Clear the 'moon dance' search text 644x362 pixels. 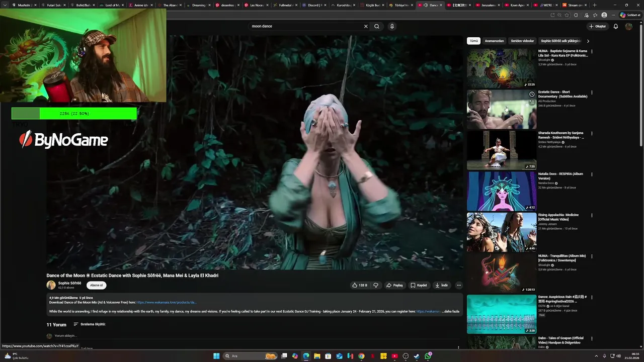pos(366,26)
